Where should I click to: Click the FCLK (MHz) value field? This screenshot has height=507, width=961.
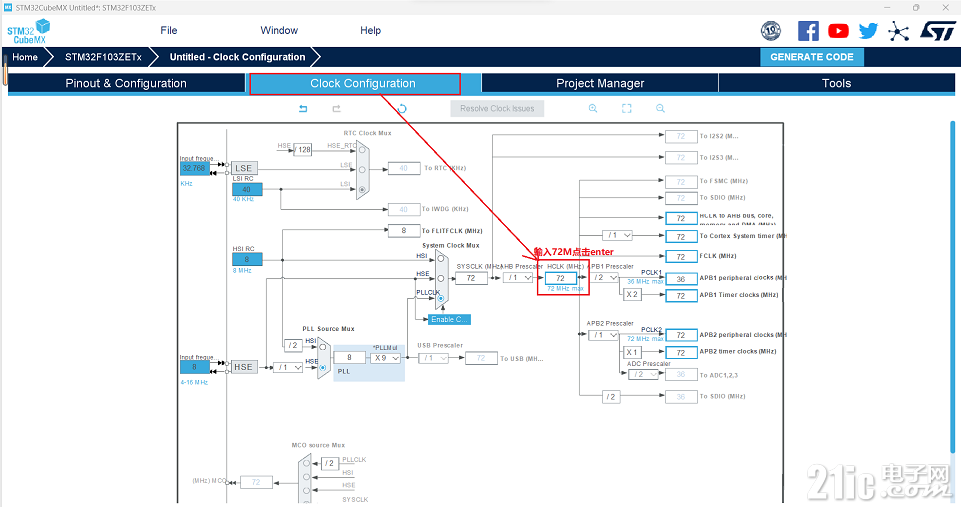681,256
